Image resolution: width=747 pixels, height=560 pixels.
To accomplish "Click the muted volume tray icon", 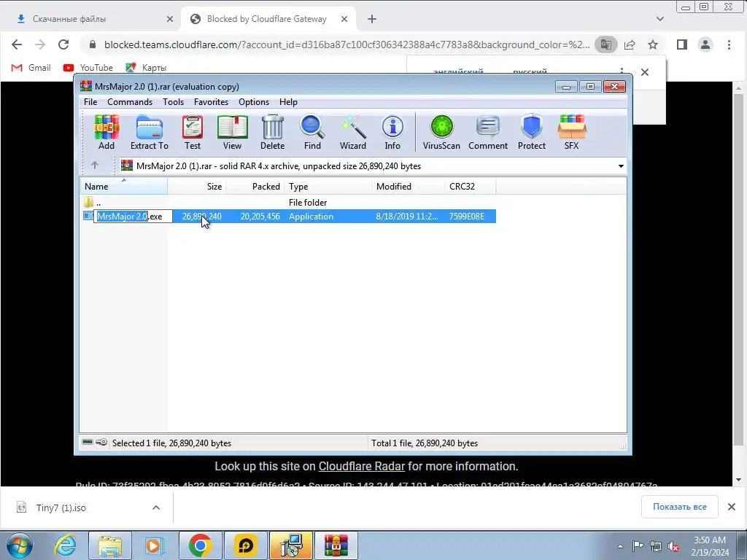I will (673, 546).
